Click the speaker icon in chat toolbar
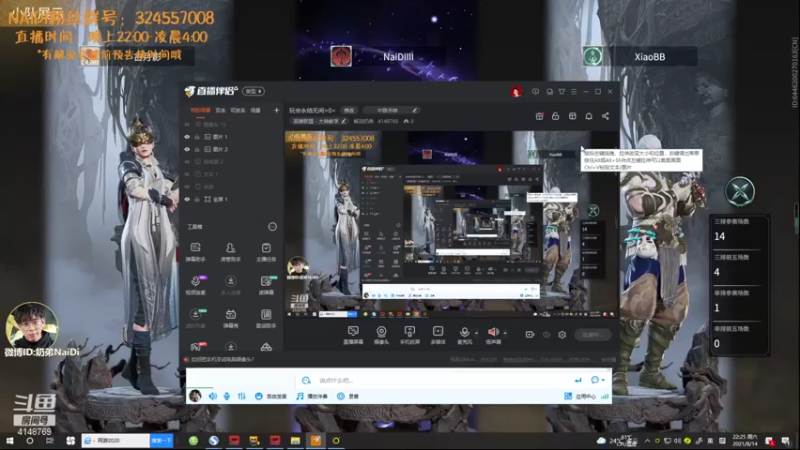 click(x=212, y=396)
